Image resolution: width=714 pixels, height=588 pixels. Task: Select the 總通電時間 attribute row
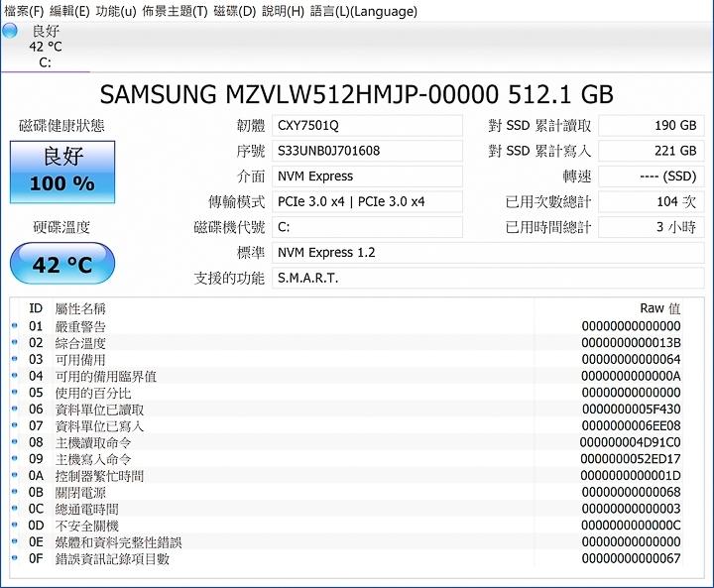point(347,509)
